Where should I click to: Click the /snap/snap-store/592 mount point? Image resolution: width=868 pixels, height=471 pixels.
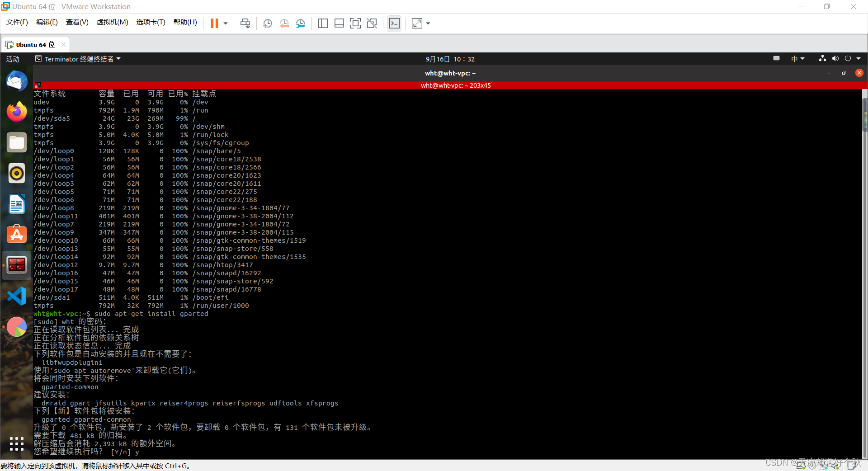click(x=233, y=281)
